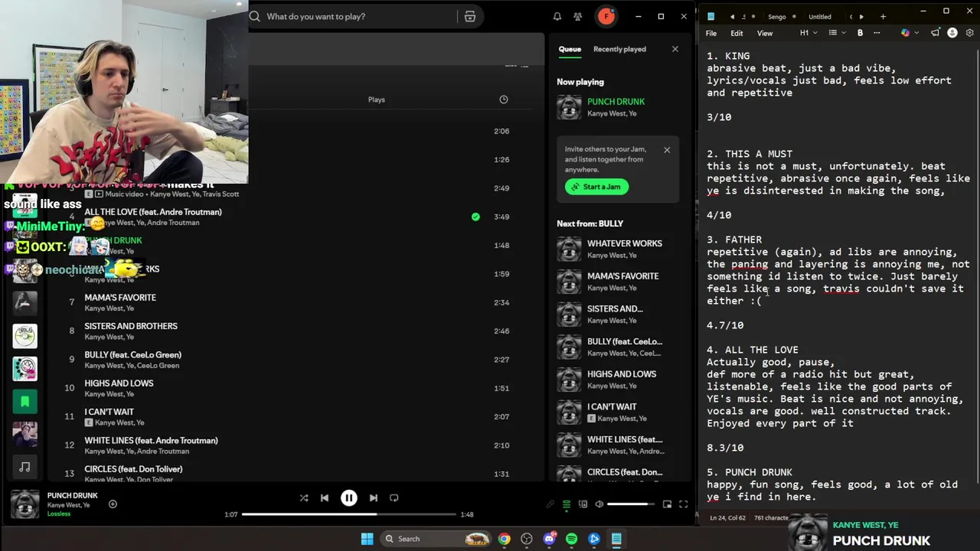Open connect to a device
The height and width of the screenshot is (551, 980).
click(583, 504)
